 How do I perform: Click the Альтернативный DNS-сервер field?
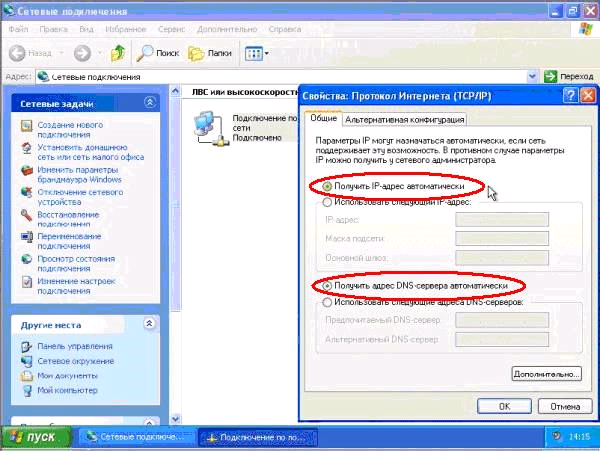coord(502,339)
